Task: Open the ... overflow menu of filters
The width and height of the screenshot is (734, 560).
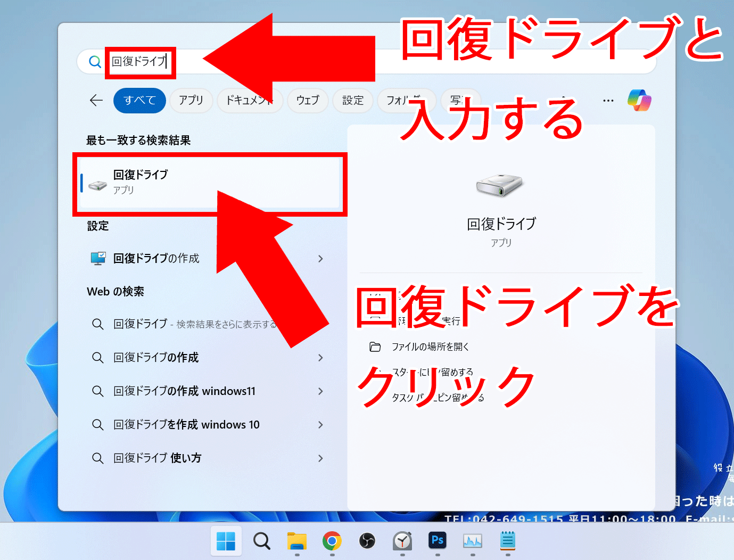Action: (608, 100)
